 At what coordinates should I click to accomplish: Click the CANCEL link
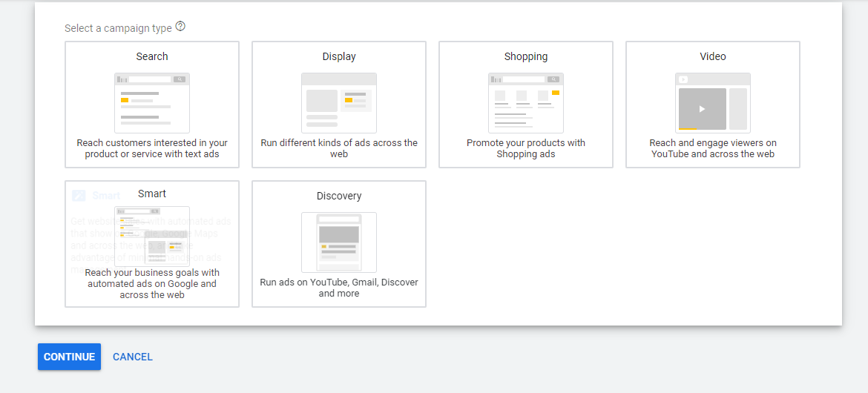133,357
